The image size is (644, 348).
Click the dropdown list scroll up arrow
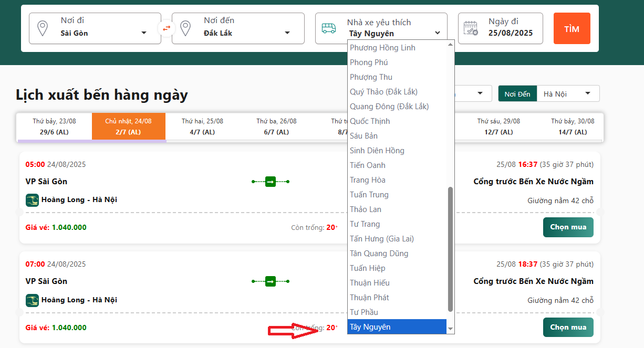tap(450, 44)
